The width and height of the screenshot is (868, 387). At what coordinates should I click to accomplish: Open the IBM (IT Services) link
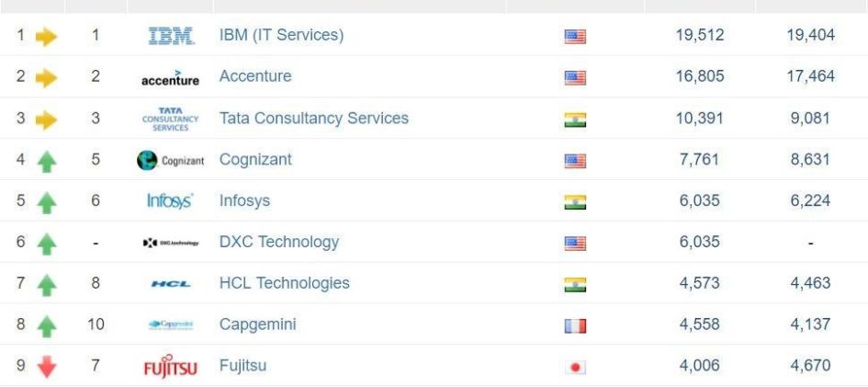pos(281,35)
